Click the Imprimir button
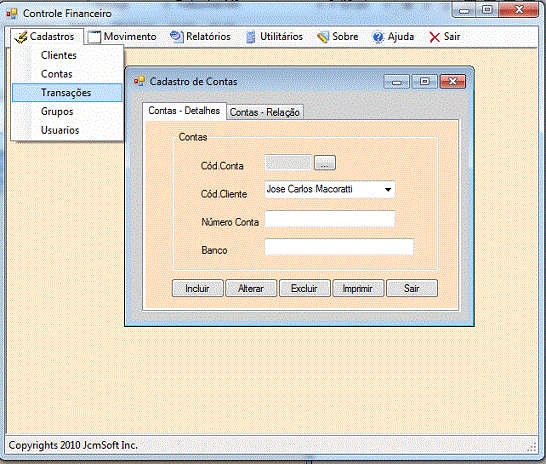The image size is (546, 464). (x=358, y=288)
